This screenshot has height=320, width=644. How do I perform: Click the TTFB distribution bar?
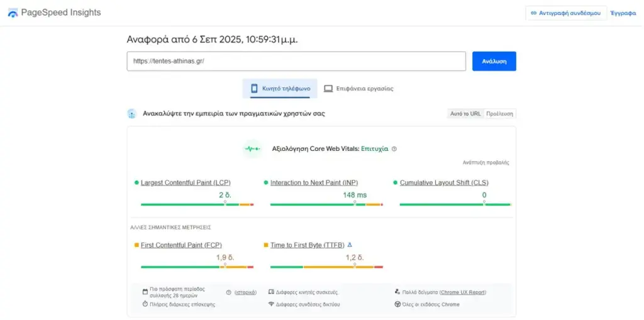pyautogui.click(x=326, y=267)
